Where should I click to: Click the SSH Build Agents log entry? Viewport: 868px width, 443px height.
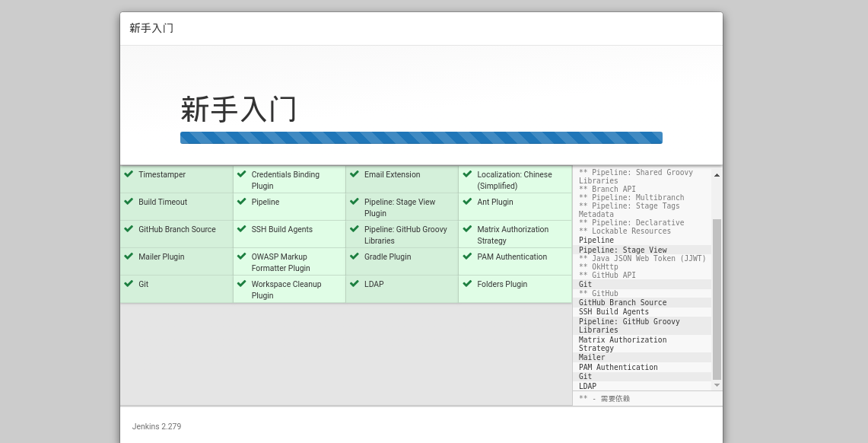pyautogui.click(x=614, y=312)
